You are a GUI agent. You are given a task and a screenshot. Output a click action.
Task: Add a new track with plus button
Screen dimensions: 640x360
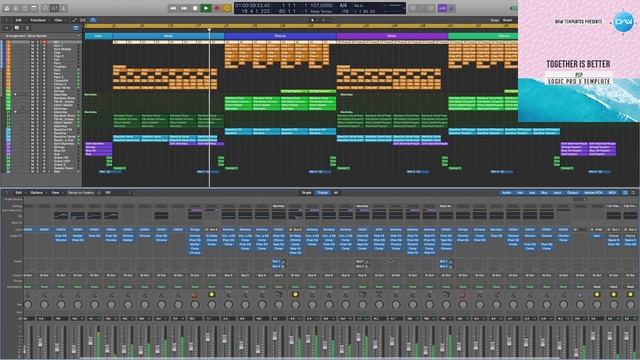coord(7,28)
